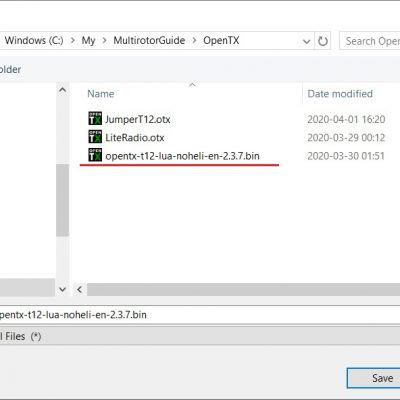The height and width of the screenshot is (400, 400).
Task: Expand the chevron after Windows (C:)
Action: 72,41
